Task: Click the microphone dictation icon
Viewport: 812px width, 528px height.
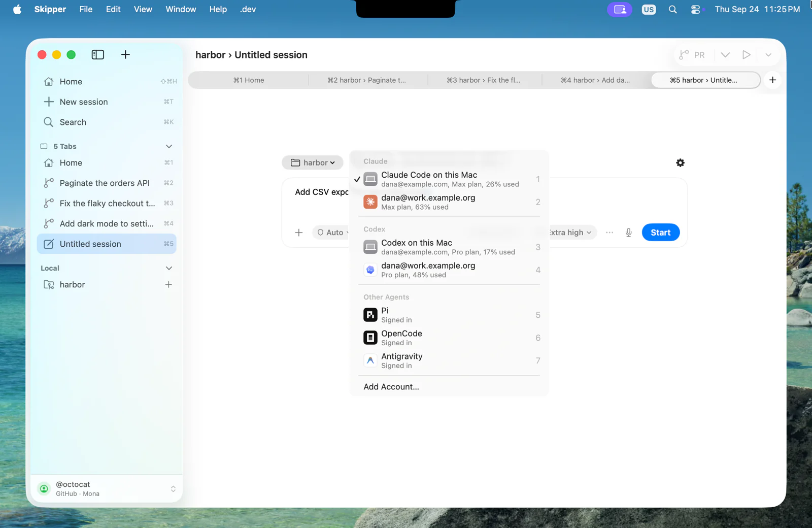Action: (x=628, y=233)
